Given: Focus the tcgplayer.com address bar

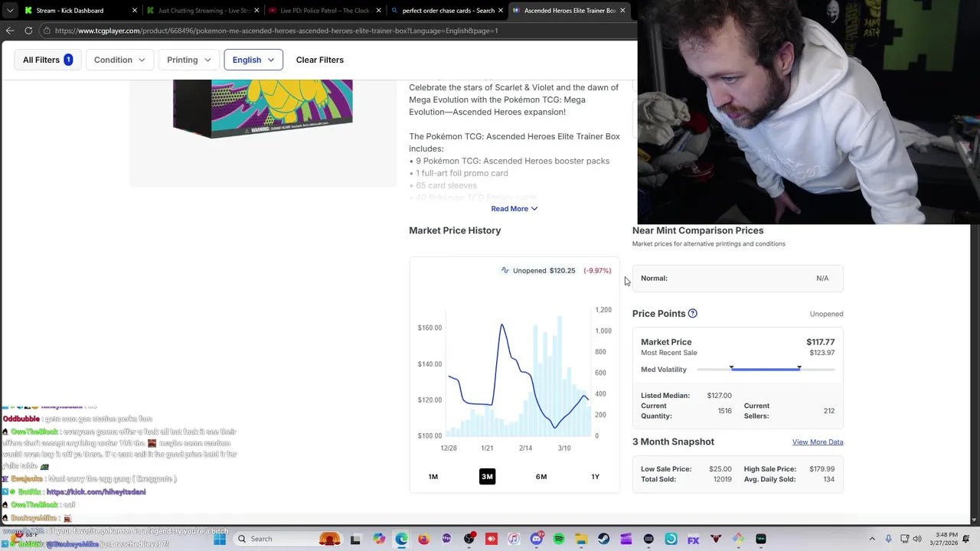Looking at the screenshot, I should click(x=337, y=31).
